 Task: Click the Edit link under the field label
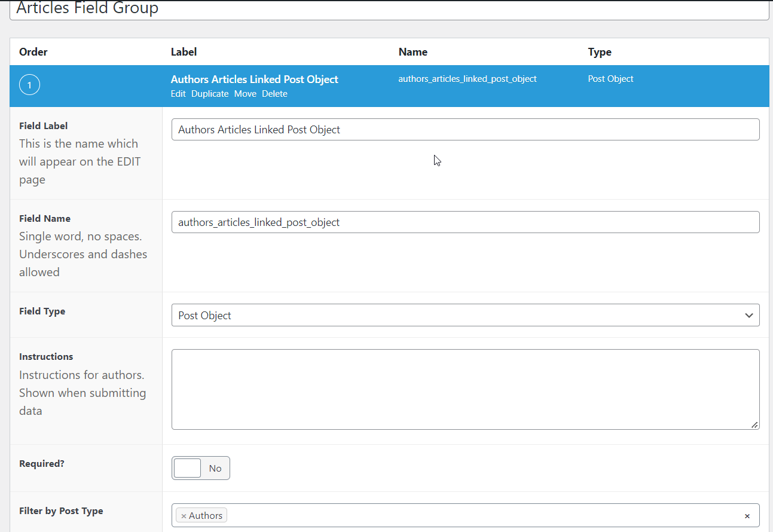click(178, 94)
